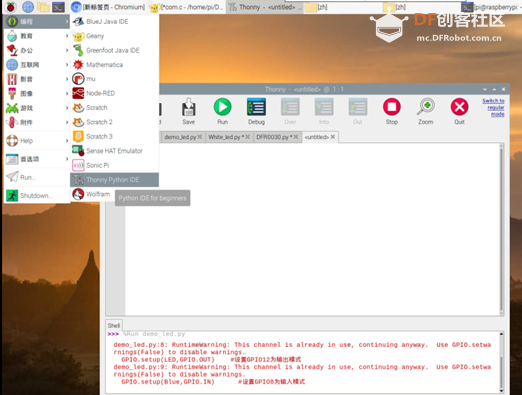Image resolution: width=522 pixels, height=395 pixels.
Task: Launch Sonic Pi from the menu
Action: 114,165
